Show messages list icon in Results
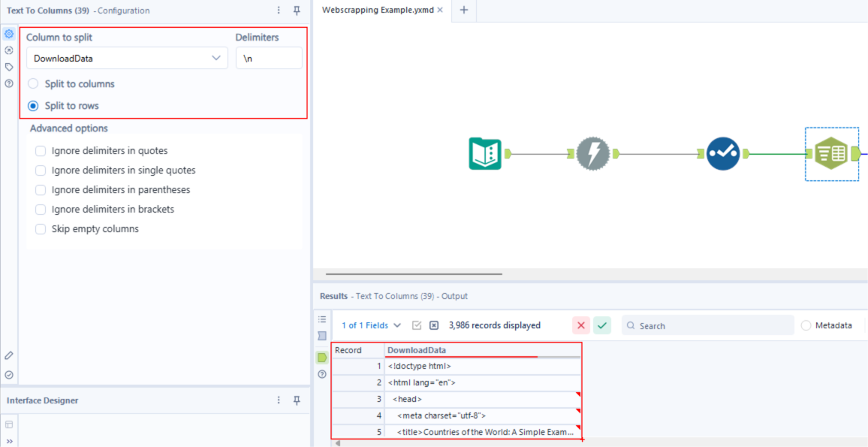Viewport: 868px width, 447px height. (x=322, y=319)
